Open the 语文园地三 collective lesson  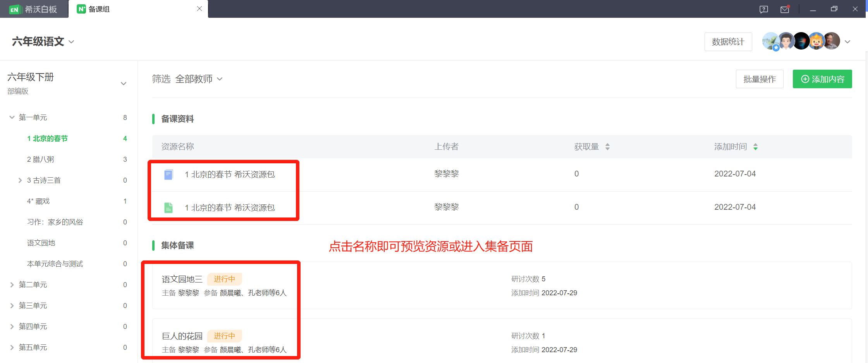[x=182, y=279]
